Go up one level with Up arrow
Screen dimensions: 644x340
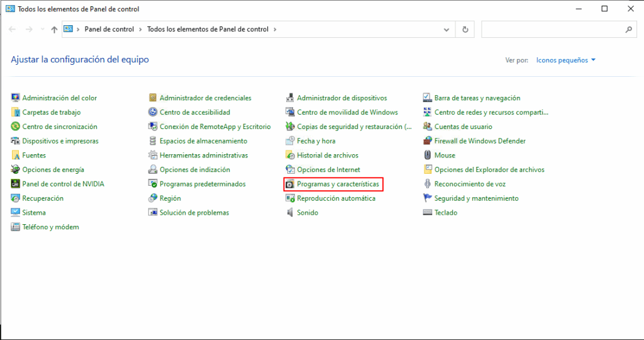pos(54,30)
